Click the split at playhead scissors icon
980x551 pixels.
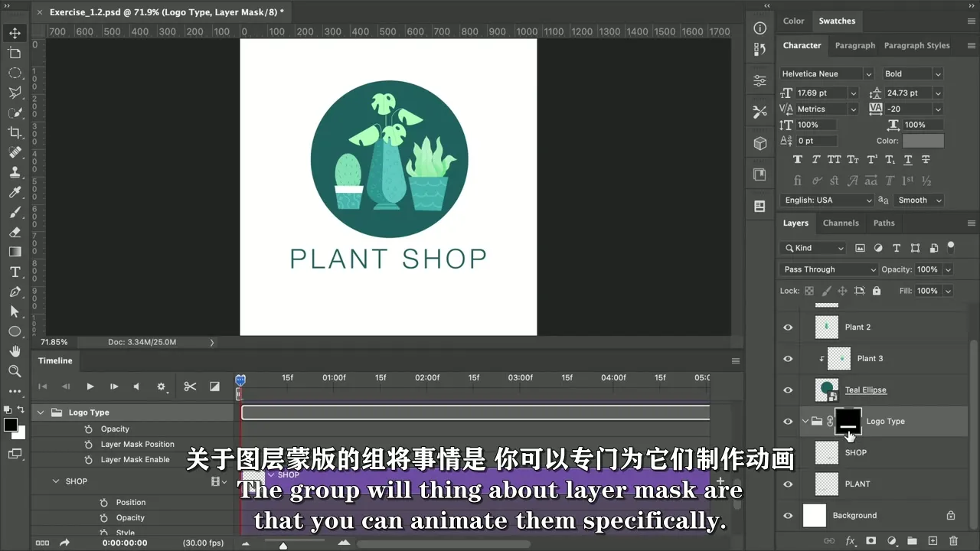(x=190, y=386)
